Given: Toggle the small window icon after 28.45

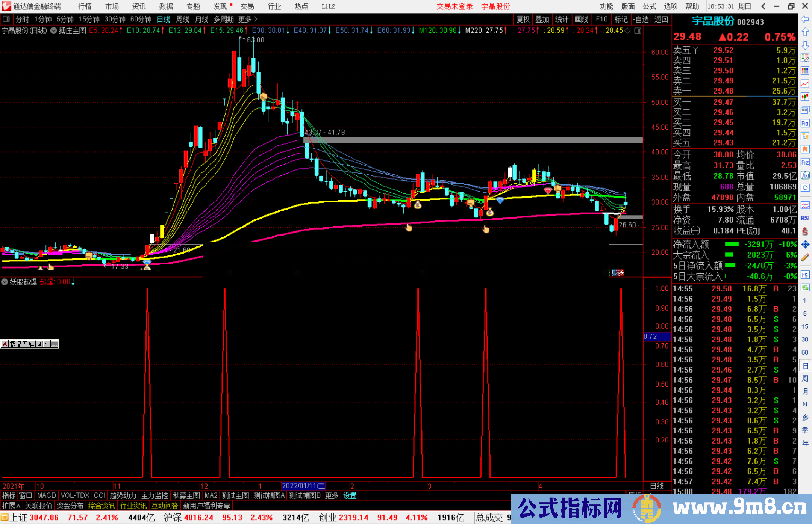Looking at the screenshot, I should (x=638, y=30).
